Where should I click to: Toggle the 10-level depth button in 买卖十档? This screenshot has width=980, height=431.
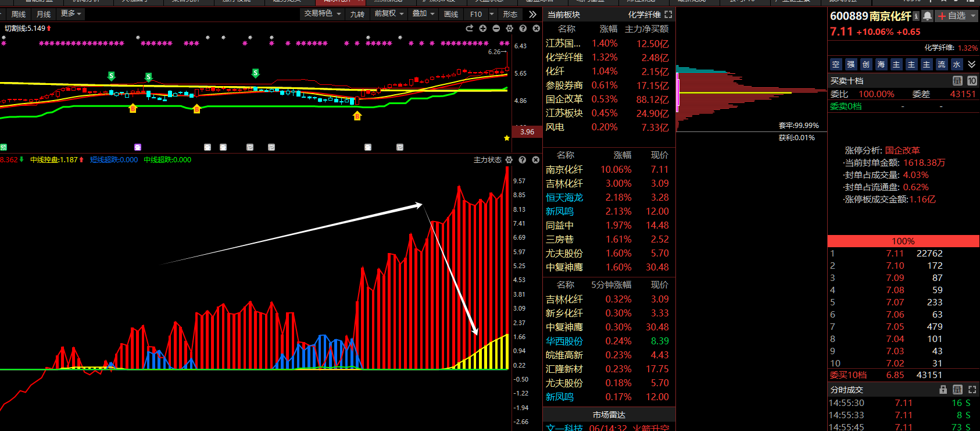(972, 81)
